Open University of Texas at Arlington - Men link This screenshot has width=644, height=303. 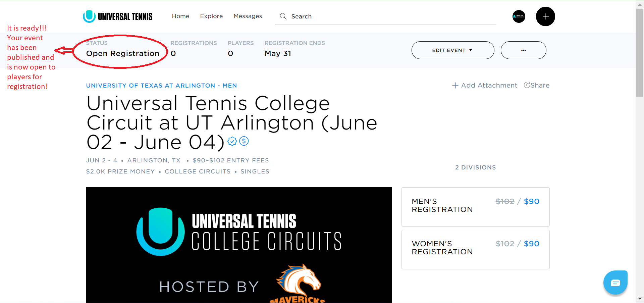click(161, 86)
